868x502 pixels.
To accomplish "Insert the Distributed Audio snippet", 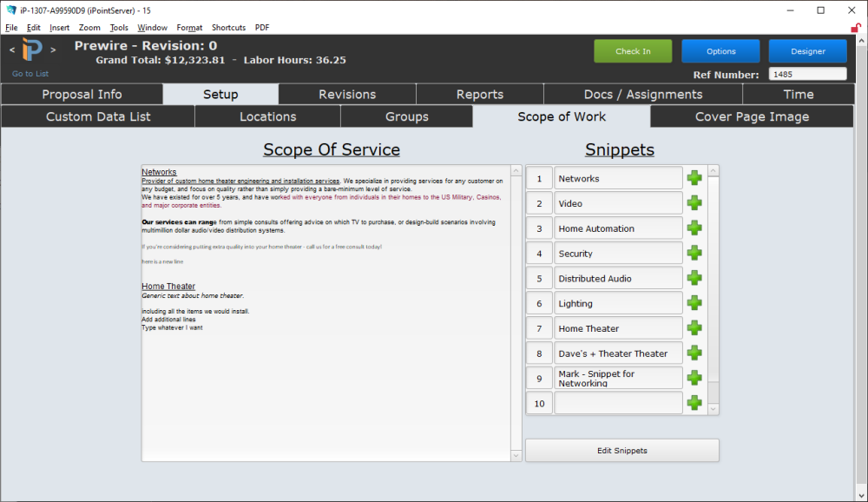I will [694, 278].
